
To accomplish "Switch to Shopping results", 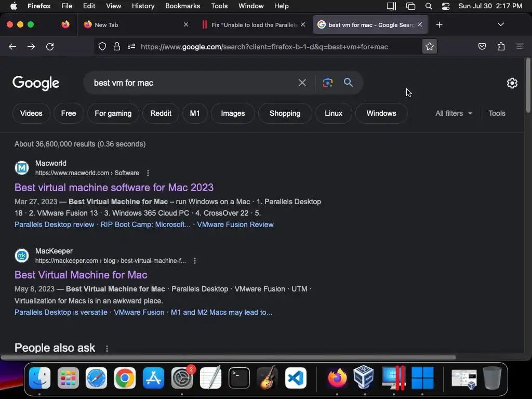I will [x=285, y=113].
